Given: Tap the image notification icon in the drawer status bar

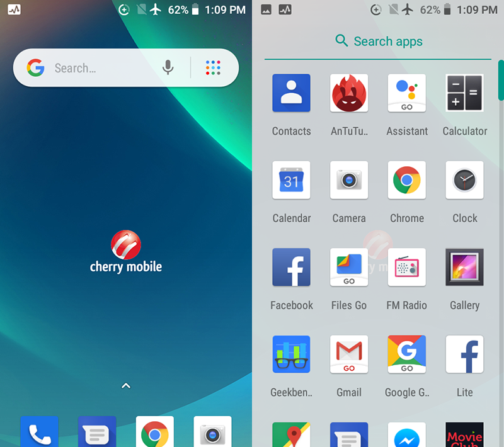Looking at the screenshot, I should (x=266, y=9).
